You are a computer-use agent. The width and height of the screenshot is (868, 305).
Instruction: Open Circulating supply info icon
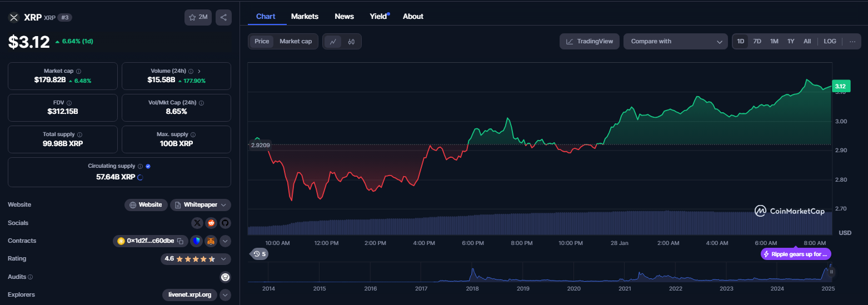[140, 166]
